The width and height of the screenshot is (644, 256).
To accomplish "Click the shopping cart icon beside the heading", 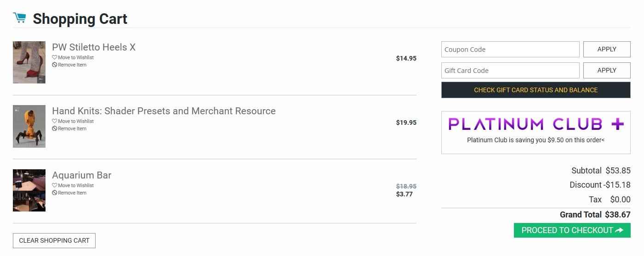I will pos(19,18).
